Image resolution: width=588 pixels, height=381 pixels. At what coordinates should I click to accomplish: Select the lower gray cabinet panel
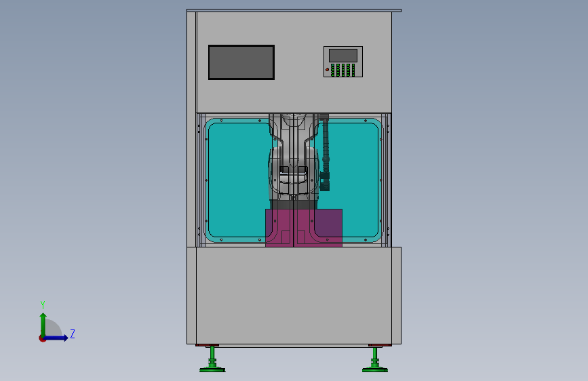pyautogui.click(x=294, y=295)
